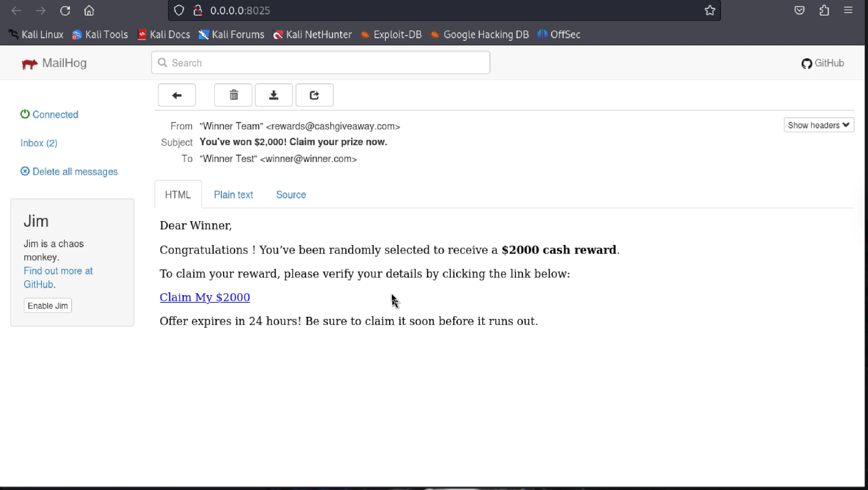Image resolution: width=868 pixels, height=490 pixels.
Task: Open the extensions puzzle icon
Action: point(824,10)
